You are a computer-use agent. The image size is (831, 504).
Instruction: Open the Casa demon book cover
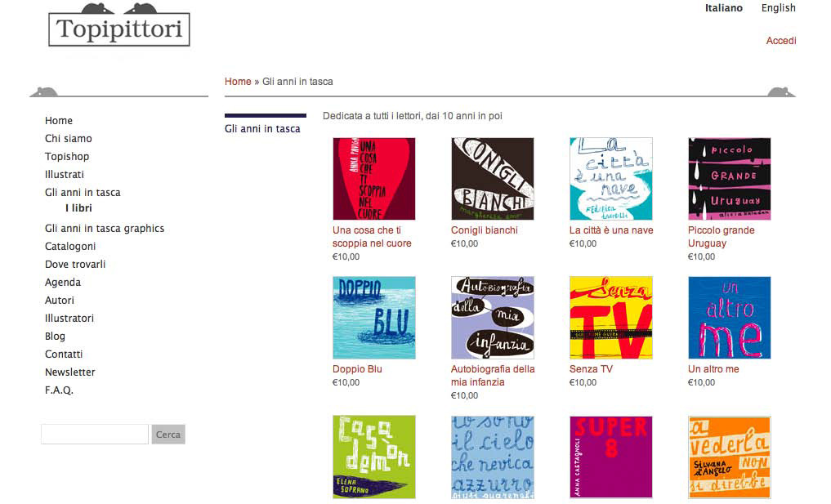click(x=374, y=457)
